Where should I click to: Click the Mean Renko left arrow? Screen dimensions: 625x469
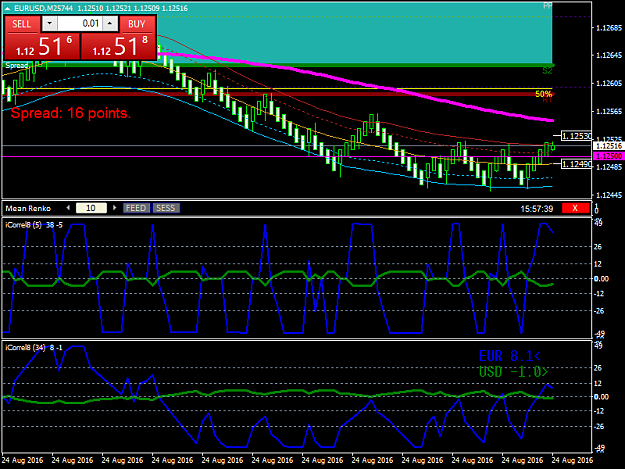68,208
